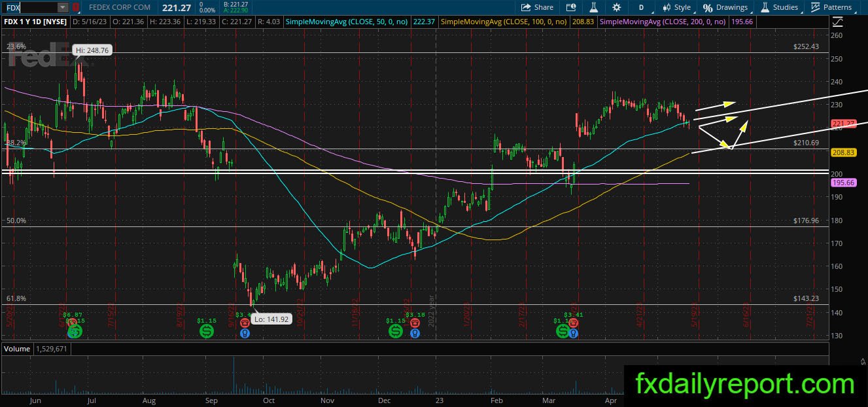The image size is (868, 407).
Task: Click the 150 value on price axis
Action: (837, 289)
